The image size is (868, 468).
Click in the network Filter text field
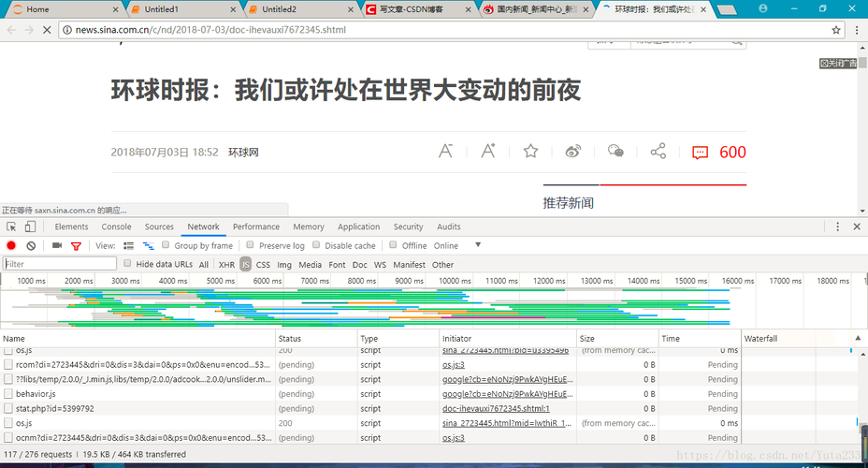(x=60, y=264)
